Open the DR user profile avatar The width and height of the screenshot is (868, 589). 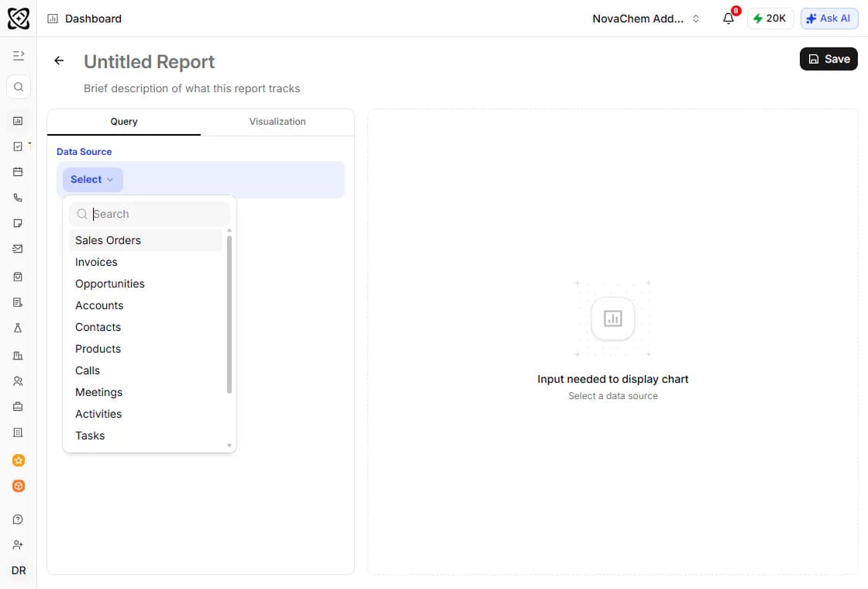tap(19, 570)
